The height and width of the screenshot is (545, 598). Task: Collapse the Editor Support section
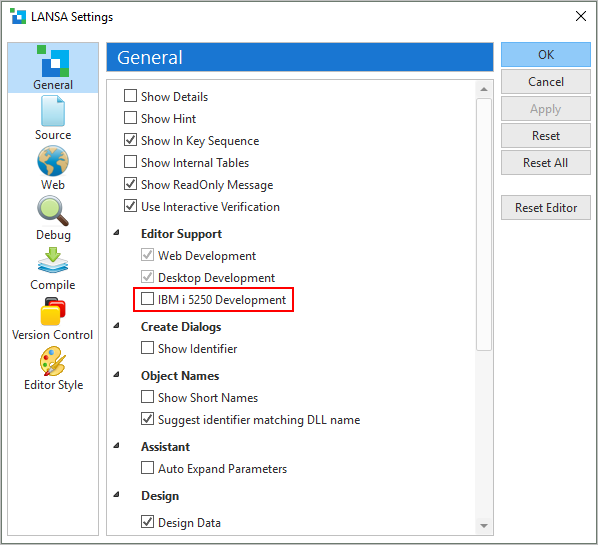[117, 232]
